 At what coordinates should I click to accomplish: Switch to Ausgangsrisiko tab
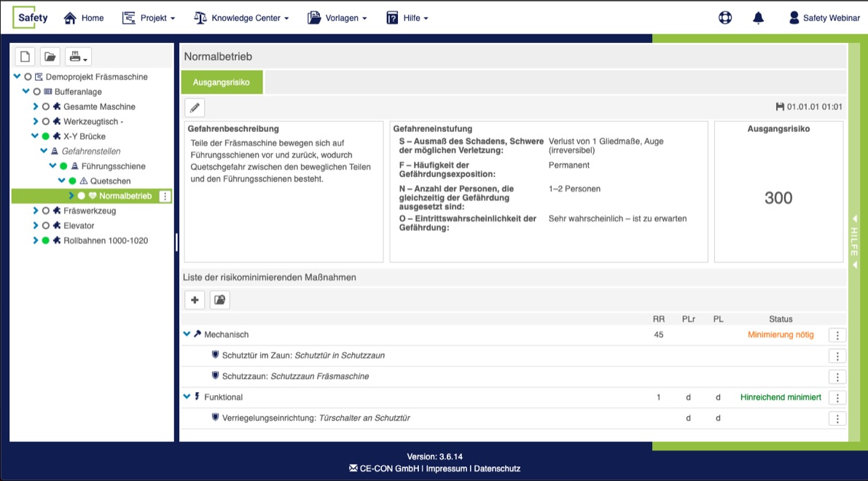(x=222, y=82)
